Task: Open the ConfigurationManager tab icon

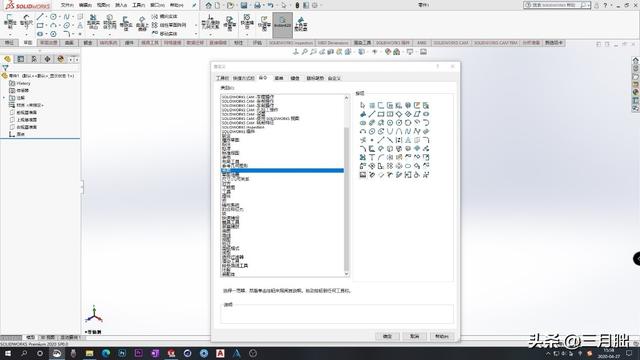Action: click(x=34, y=59)
